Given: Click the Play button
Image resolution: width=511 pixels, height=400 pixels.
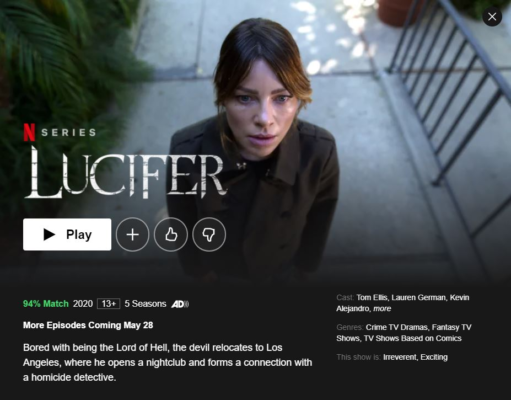Looking at the screenshot, I should [x=67, y=234].
